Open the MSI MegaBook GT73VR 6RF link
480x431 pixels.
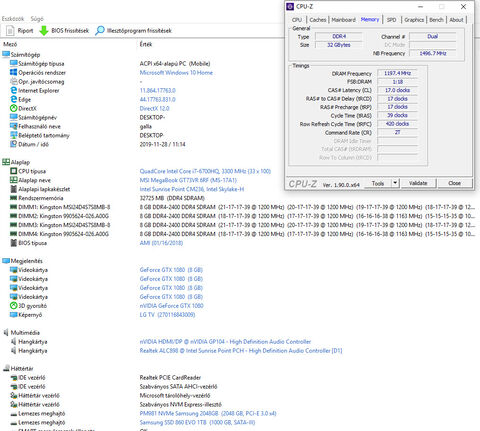pos(188,180)
